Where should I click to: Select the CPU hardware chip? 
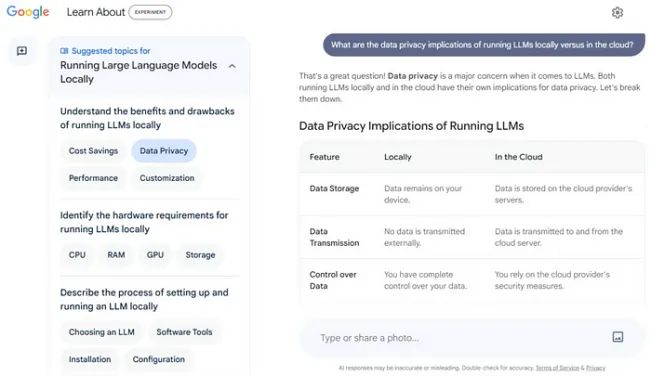pos(77,255)
